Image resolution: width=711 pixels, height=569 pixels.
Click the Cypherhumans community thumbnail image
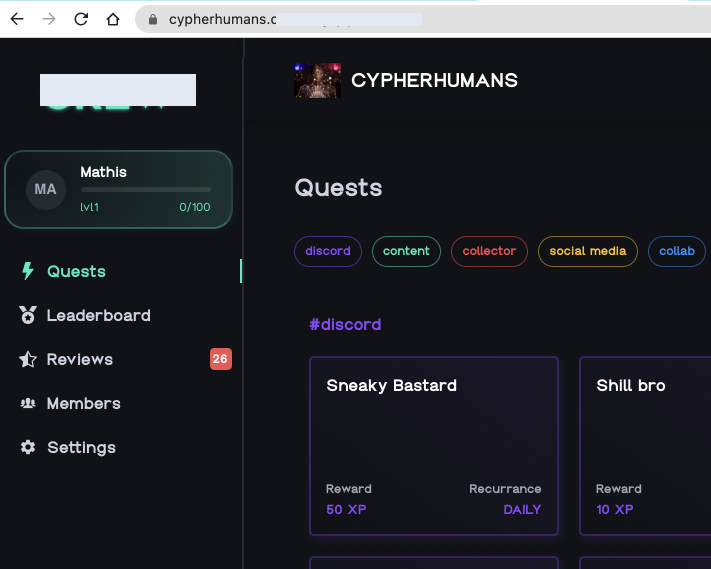click(x=317, y=81)
